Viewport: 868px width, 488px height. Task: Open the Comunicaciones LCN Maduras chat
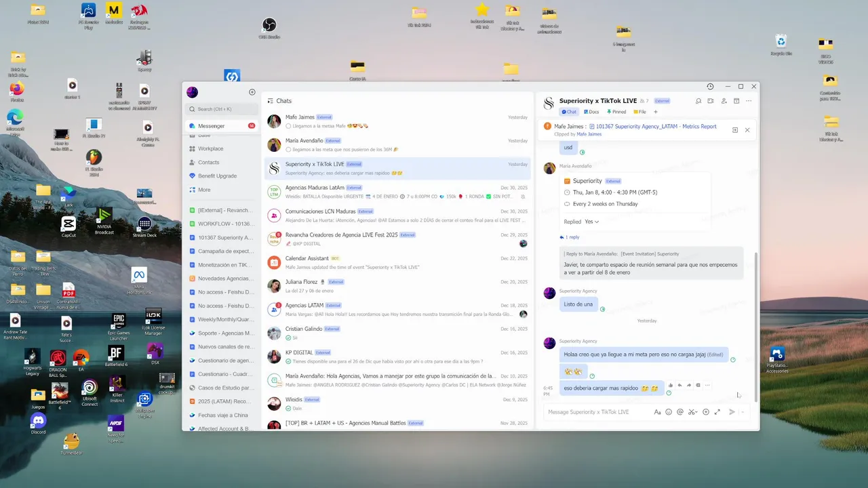click(397, 216)
